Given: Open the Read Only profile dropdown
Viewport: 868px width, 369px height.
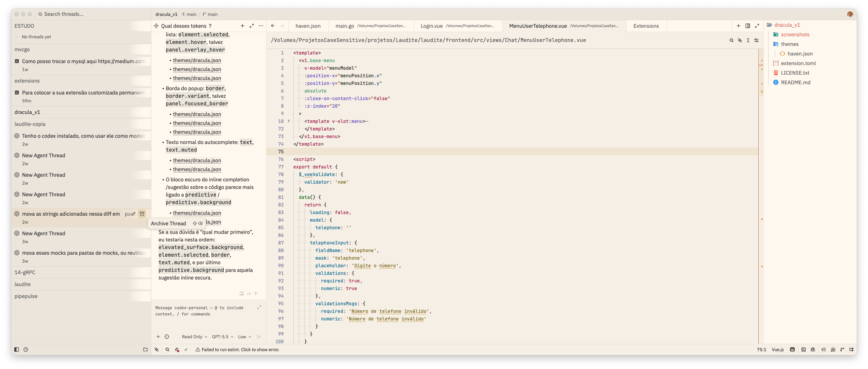Looking at the screenshot, I should coord(195,337).
